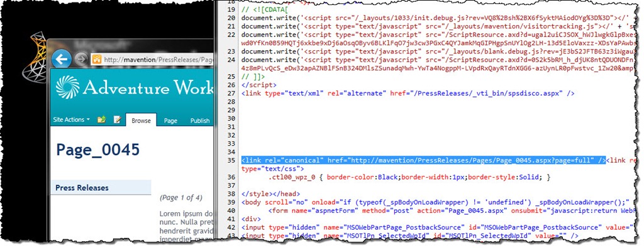Select the Publish ribbon tab
Screen dimensions: 644x248
(x=199, y=121)
